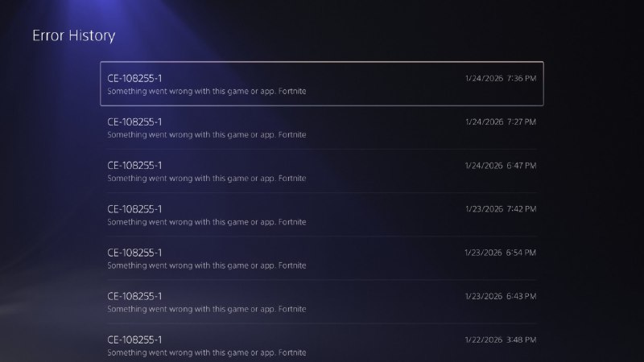
Task: Select the 1/23/2026 7:42 PM error entry
Action: 321,215
